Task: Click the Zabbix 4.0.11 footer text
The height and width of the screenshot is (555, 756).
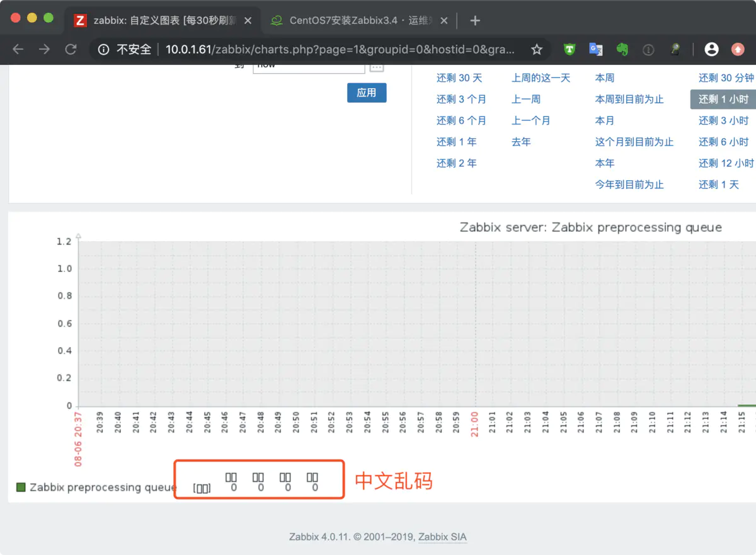Action: tap(319, 537)
